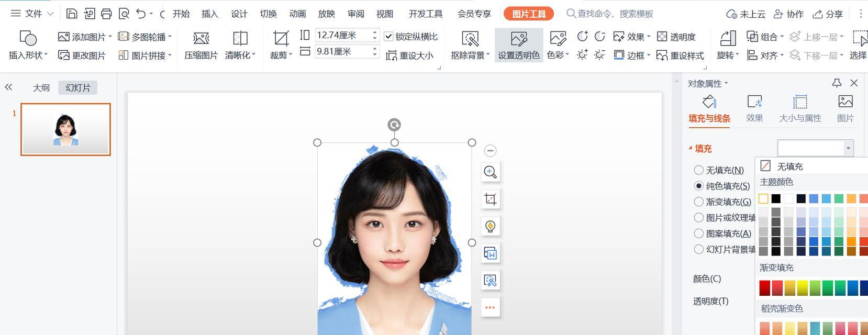Click the increase brightness sun icon
Viewport: 868px width, 335px height.
[582, 54]
